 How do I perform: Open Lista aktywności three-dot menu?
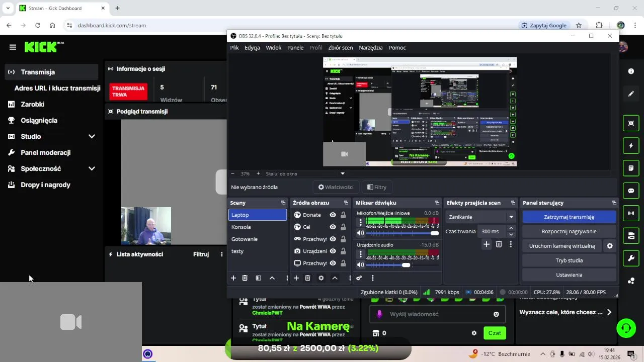221,254
